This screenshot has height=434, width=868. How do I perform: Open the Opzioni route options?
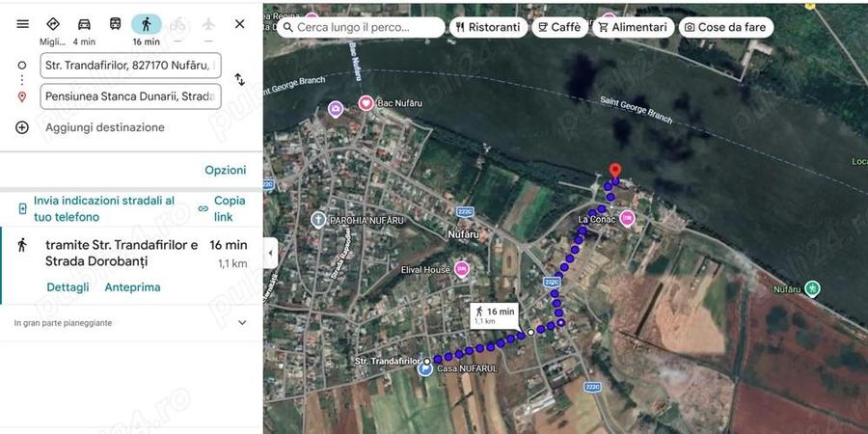(x=226, y=170)
